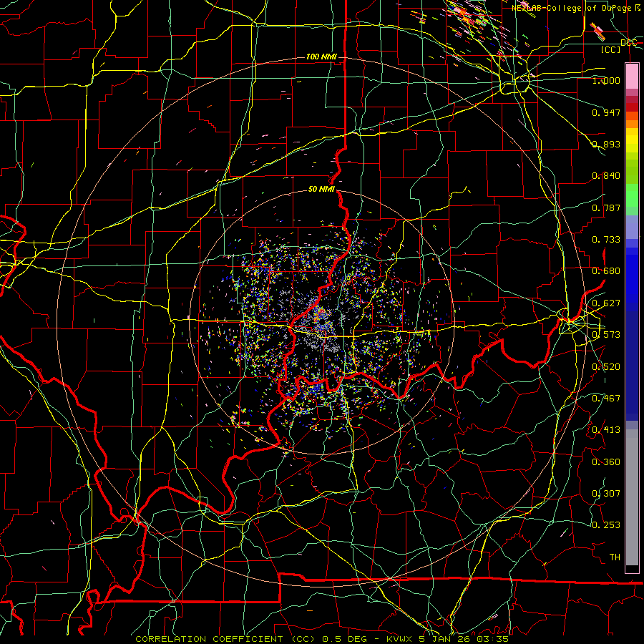Click the 0.467 legend value
644x644 pixels.
pyautogui.click(x=606, y=399)
